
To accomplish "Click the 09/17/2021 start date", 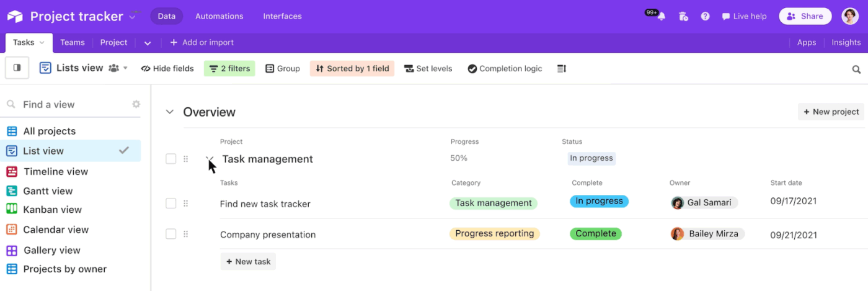I will click(x=793, y=201).
